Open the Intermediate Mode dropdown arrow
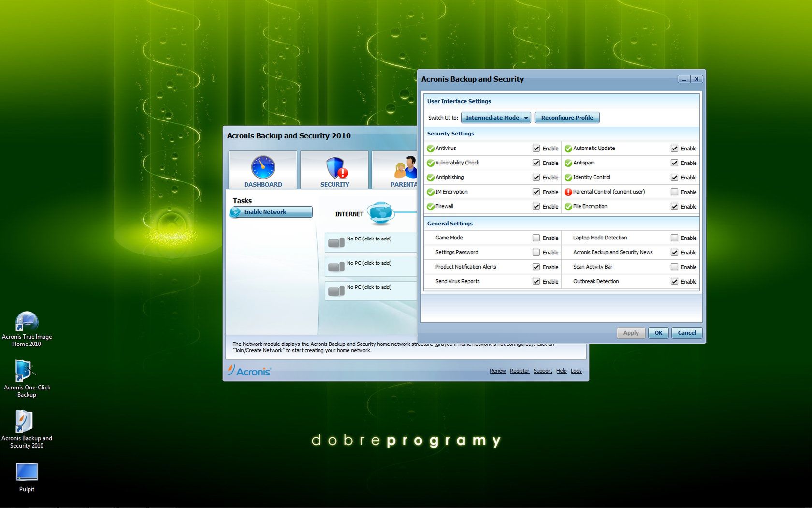The width and height of the screenshot is (812, 508). tap(526, 118)
